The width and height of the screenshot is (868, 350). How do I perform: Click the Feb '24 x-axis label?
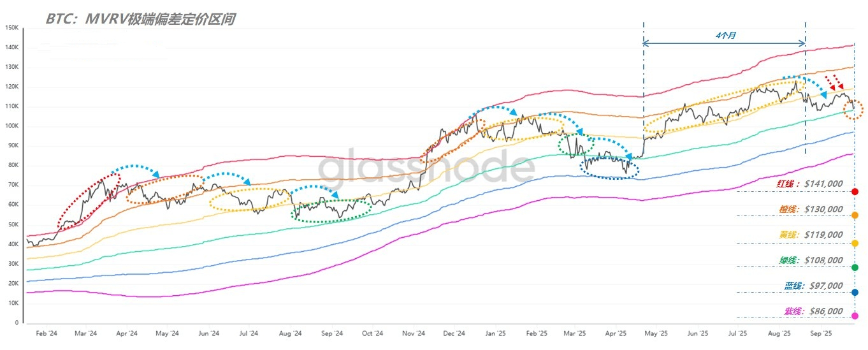point(47,333)
